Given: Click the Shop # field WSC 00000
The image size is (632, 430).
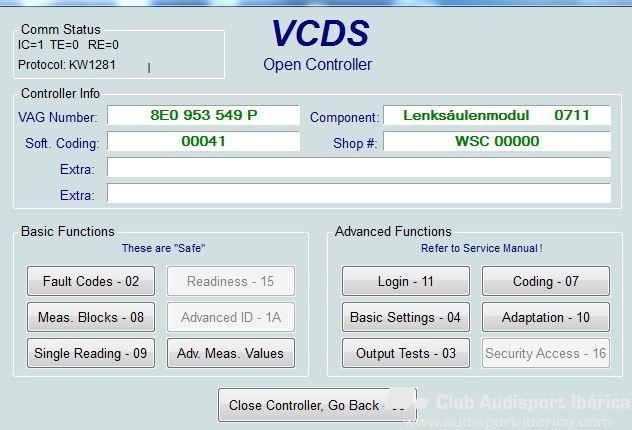Looking at the screenshot, I should [497, 141].
